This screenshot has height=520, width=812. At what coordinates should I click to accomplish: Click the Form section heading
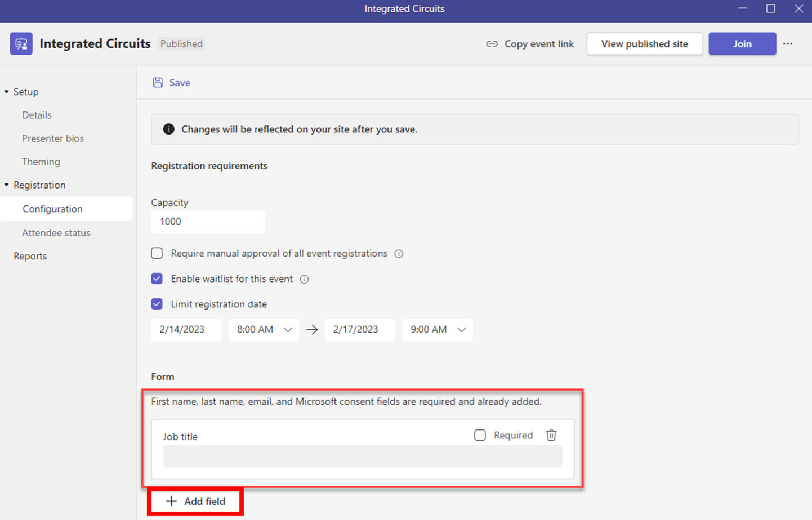163,376
